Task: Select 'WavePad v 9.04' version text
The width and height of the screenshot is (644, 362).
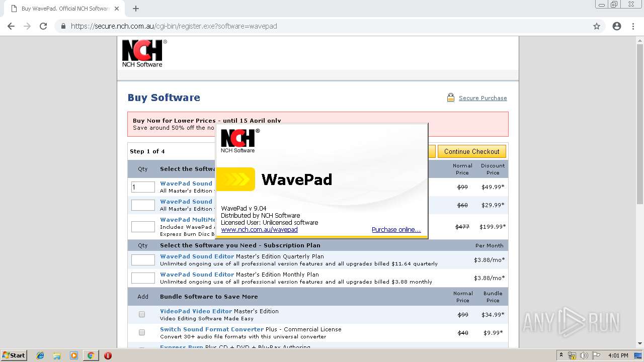Action: tap(244, 208)
